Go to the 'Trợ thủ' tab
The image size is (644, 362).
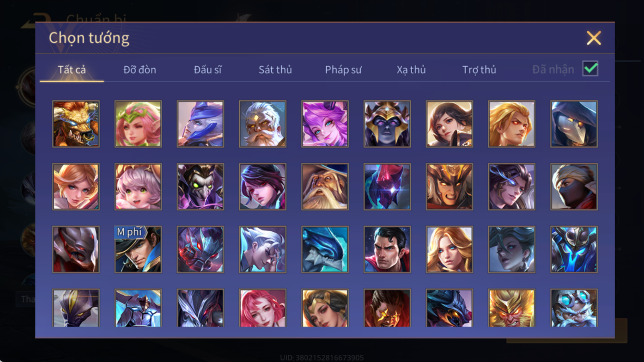(479, 70)
